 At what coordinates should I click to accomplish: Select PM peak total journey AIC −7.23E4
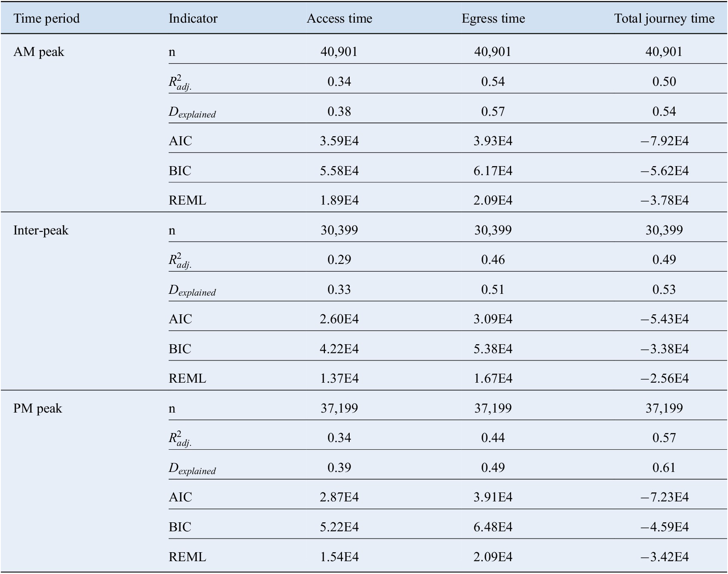pyautogui.click(x=664, y=497)
